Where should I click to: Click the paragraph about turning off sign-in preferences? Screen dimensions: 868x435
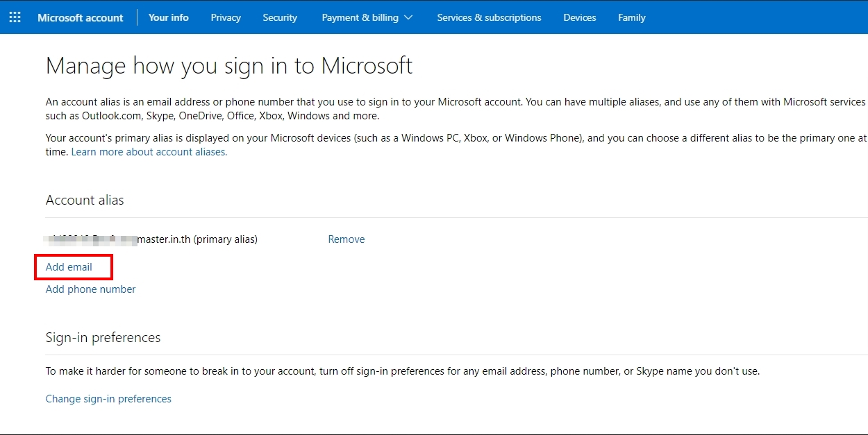click(402, 371)
